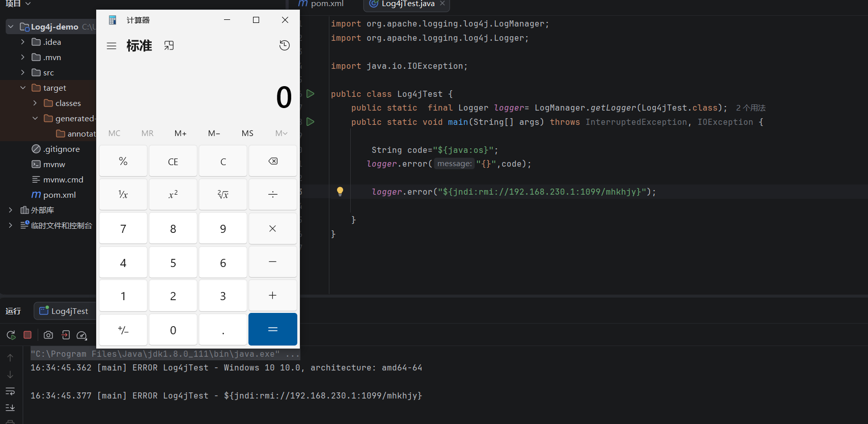
Task: Click the minus key on calculator
Action: (x=273, y=262)
